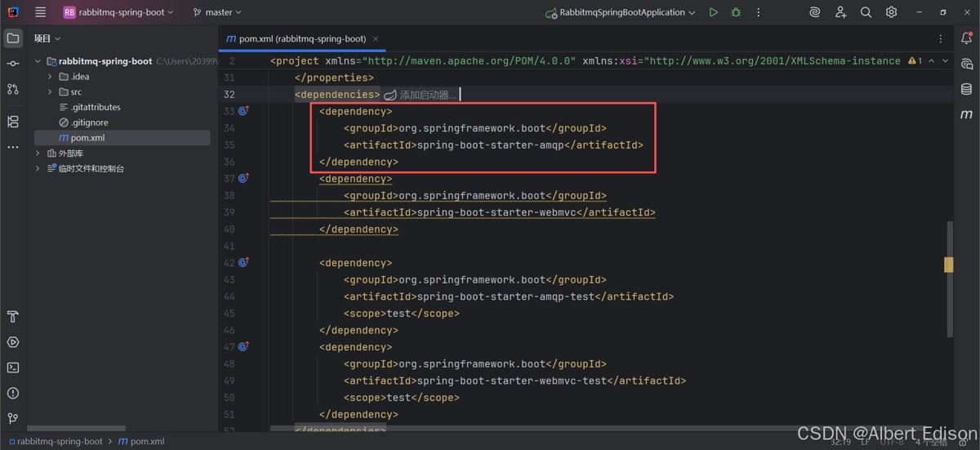Open the rabbitmq-spring-boot project dropdown in the title bar

[x=118, y=12]
